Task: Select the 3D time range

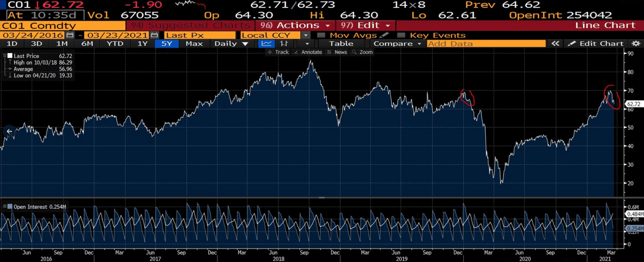Action: (36, 43)
